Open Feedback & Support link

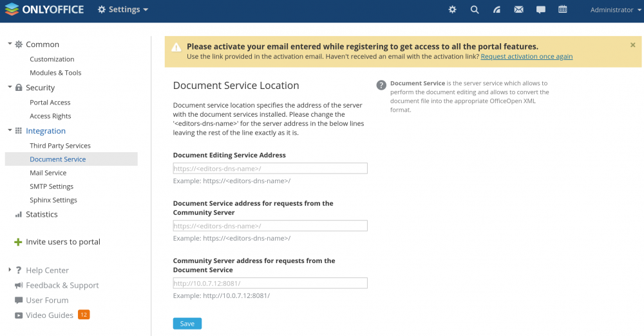coord(62,286)
